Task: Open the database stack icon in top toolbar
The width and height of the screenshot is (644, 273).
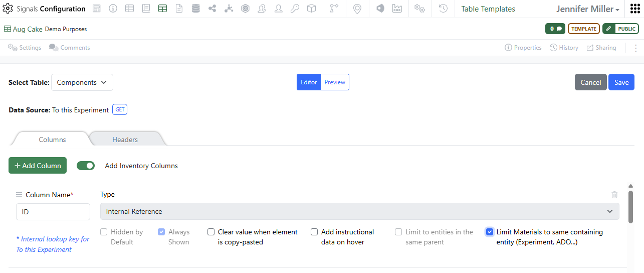Action: point(195,9)
